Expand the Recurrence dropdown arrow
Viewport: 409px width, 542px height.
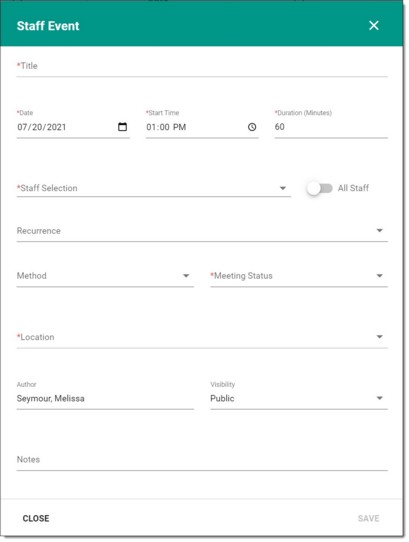coord(379,231)
